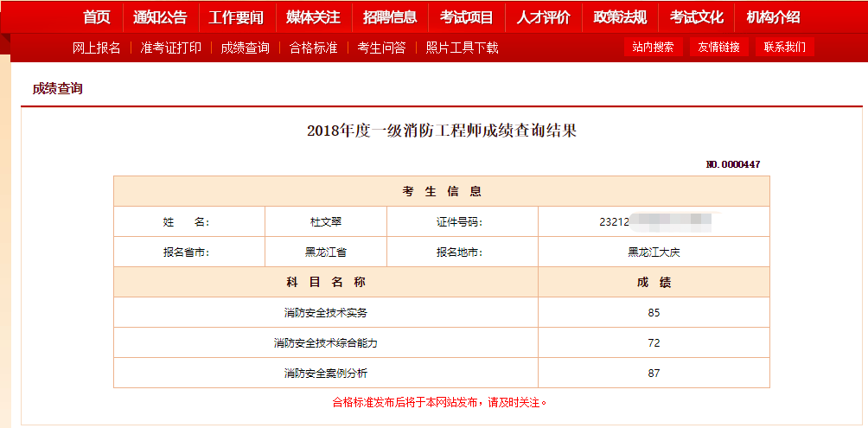
Task: Go to 通知公告 in the navigation bar
Action: click(160, 17)
